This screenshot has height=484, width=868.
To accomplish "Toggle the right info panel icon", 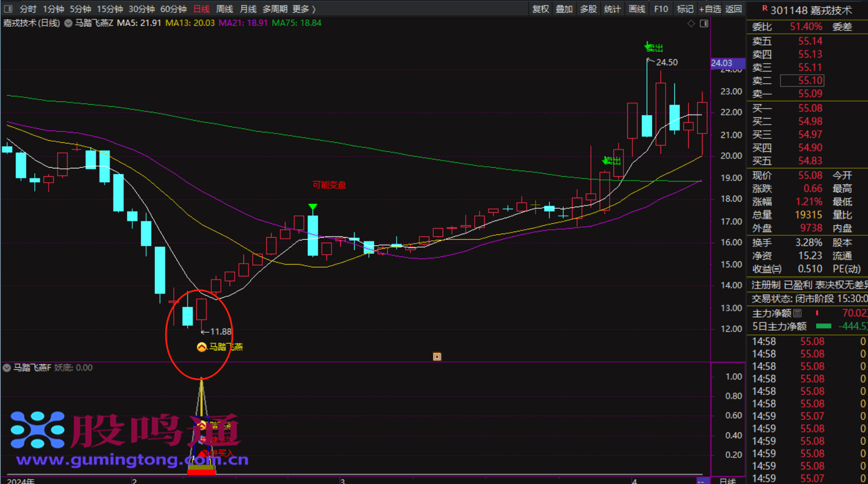I will 704,23.
